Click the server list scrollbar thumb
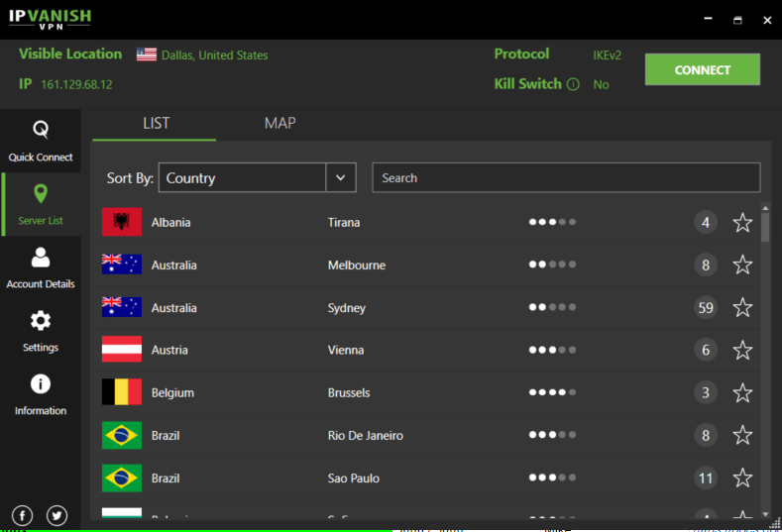Image resolution: width=782 pixels, height=532 pixels. 765,227
